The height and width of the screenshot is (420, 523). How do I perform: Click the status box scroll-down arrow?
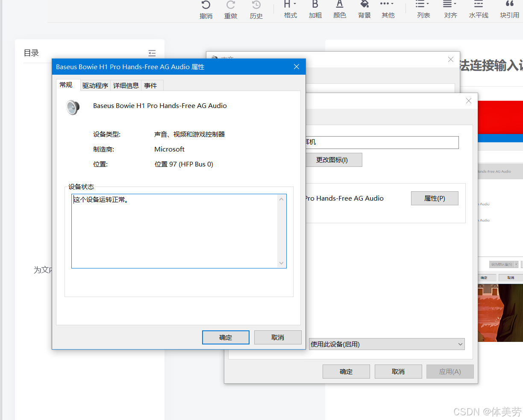click(x=281, y=263)
